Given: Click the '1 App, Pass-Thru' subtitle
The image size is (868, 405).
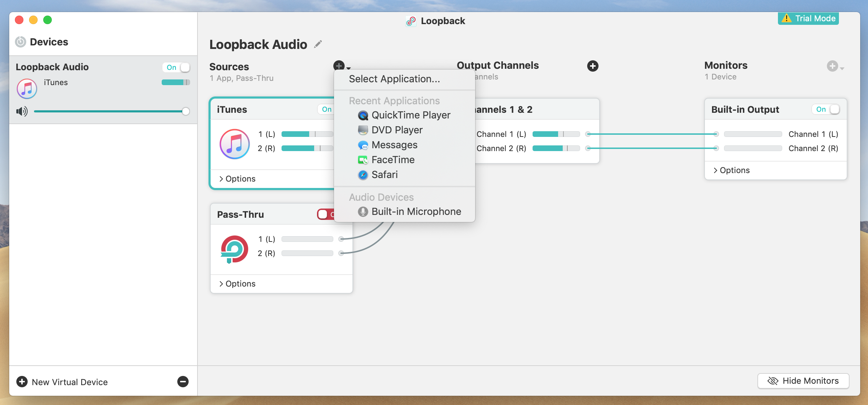Looking at the screenshot, I should tap(241, 78).
